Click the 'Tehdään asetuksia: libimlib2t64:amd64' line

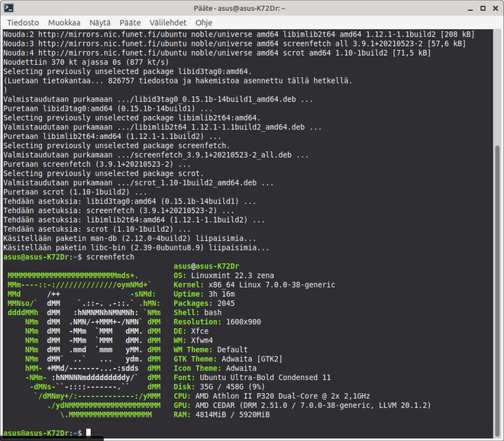tap(134, 220)
